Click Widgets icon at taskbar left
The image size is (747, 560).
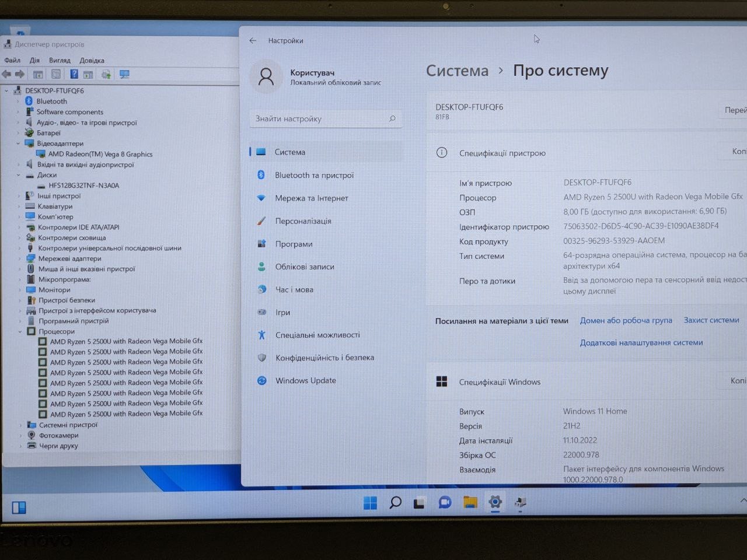[x=19, y=508]
